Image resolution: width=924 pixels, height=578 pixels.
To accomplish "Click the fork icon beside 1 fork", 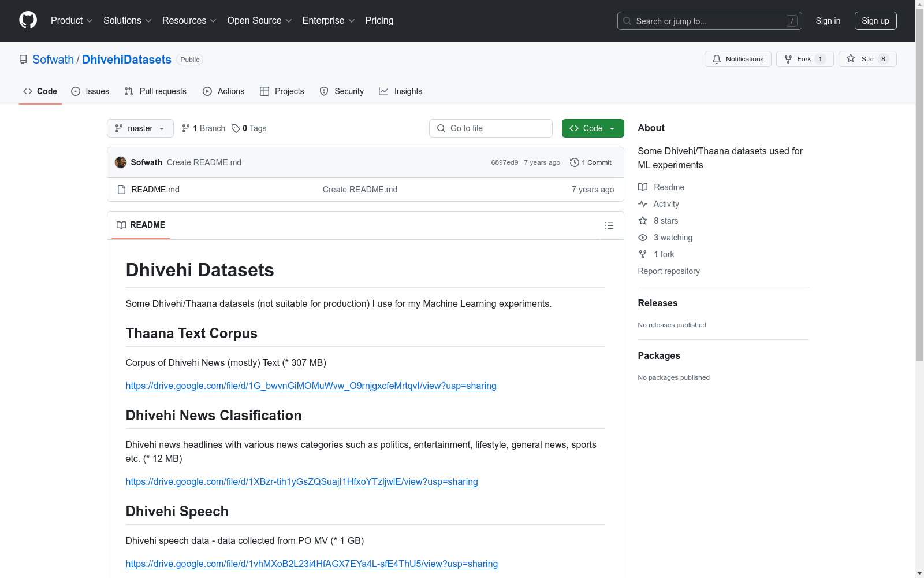I will (x=643, y=254).
